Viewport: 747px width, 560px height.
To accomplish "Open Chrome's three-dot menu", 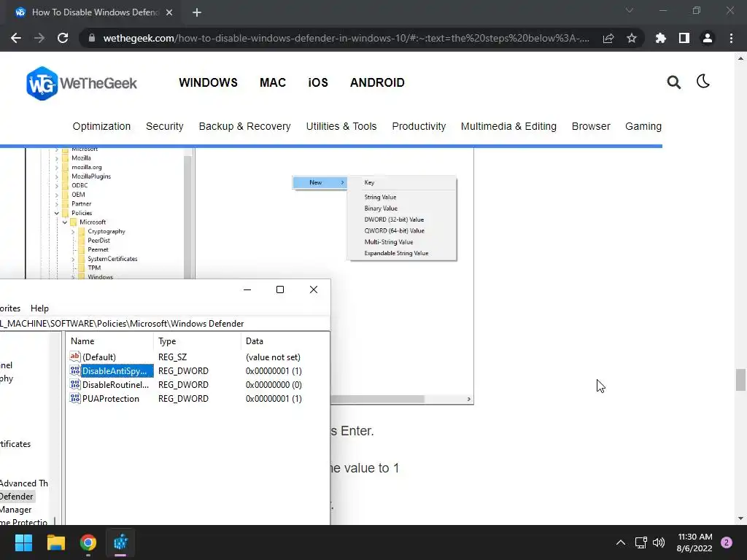I will coord(731,38).
